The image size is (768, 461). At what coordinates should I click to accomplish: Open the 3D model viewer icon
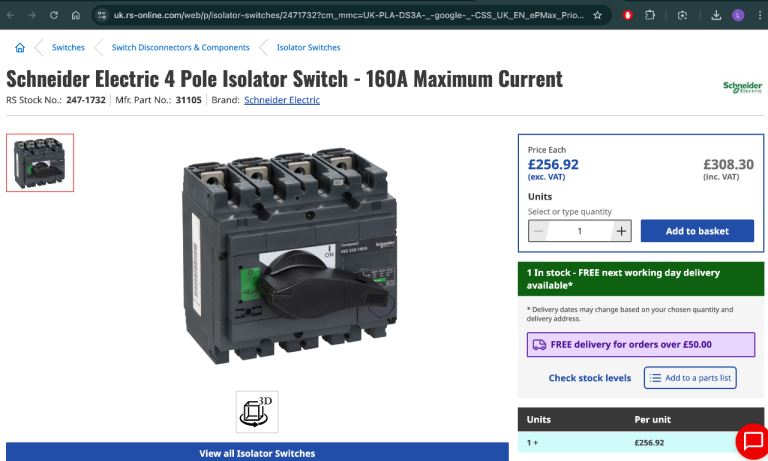point(257,412)
